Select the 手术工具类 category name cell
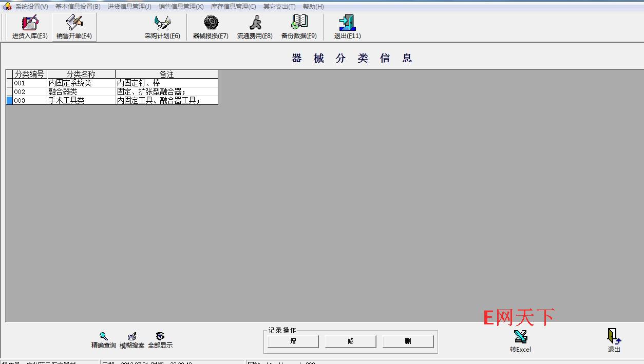 tap(81, 100)
